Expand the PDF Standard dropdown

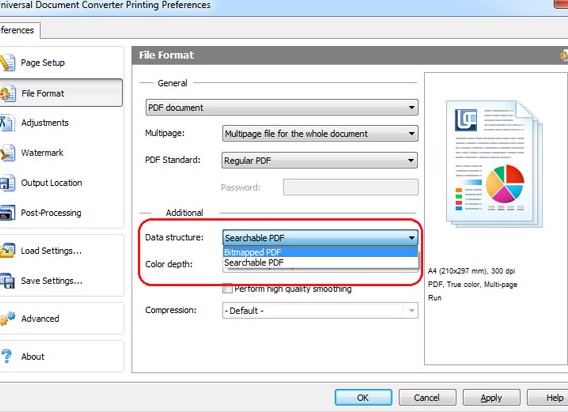[x=320, y=161]
